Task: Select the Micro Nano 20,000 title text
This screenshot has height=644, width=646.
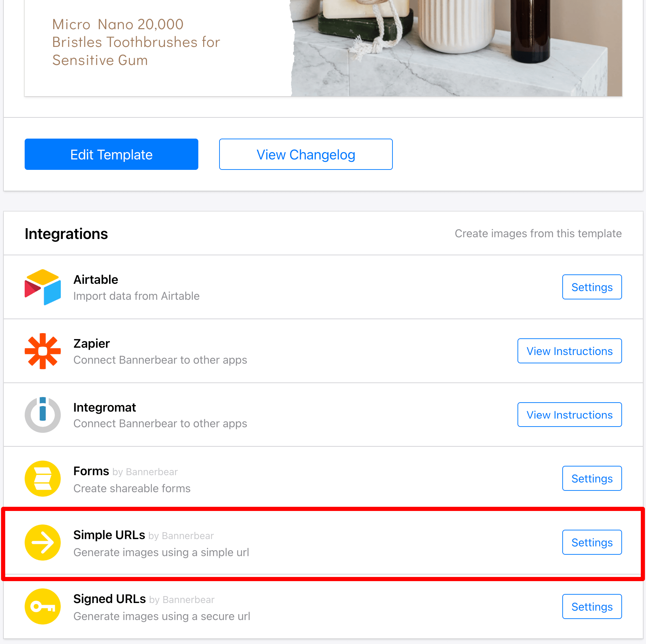Action: (135, 42)
